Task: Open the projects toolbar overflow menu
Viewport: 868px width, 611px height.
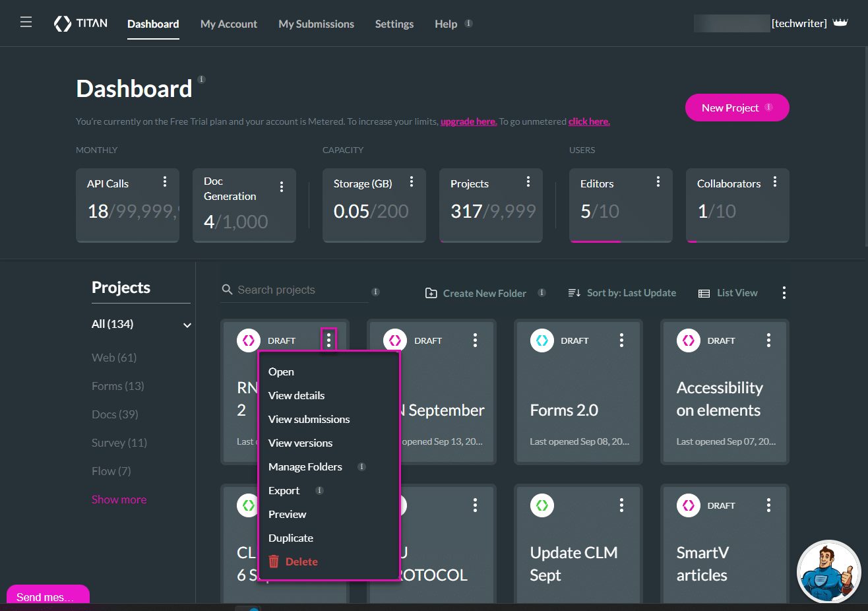Action: 784,293
